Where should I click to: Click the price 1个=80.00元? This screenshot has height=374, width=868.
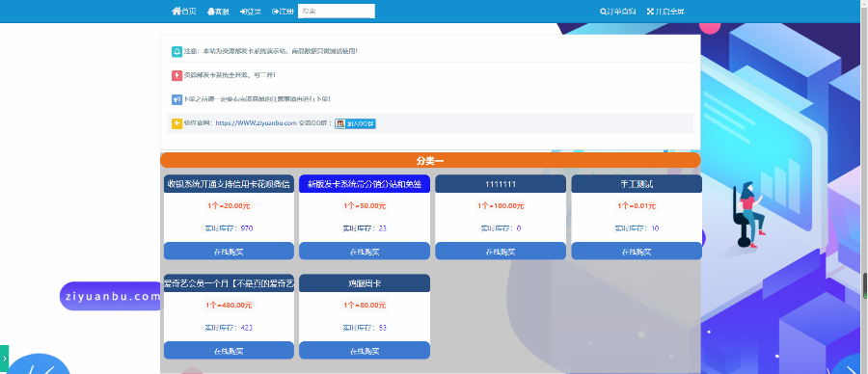coord(365,305)
